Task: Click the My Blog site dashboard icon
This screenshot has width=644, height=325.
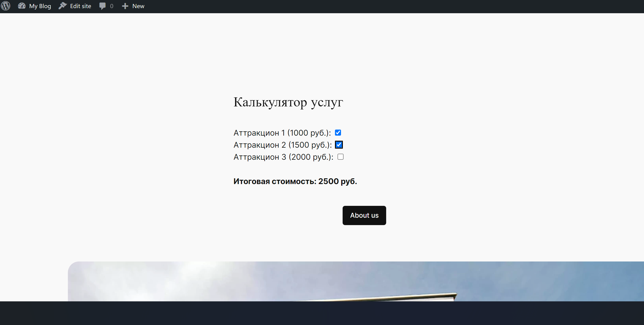Action: click(x=22, y=6)
